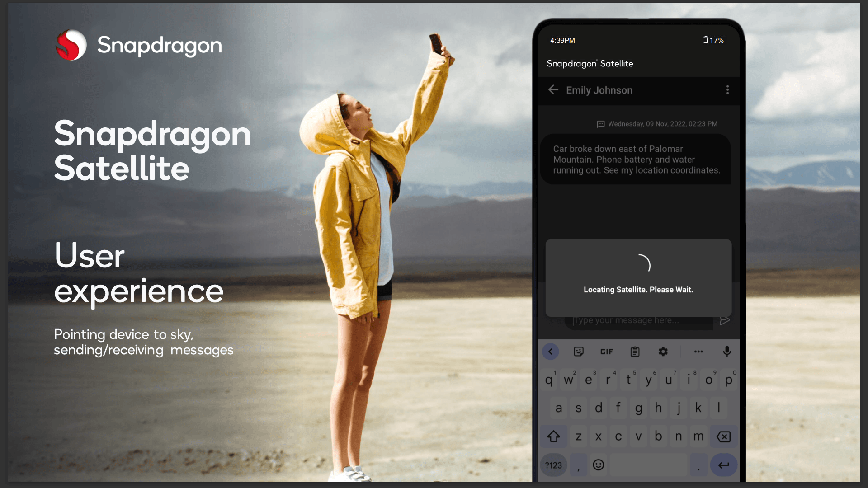Tap the send message arrow icon
Image resolution: width=868 pixels, height=488 pixels.
[725, 320]
